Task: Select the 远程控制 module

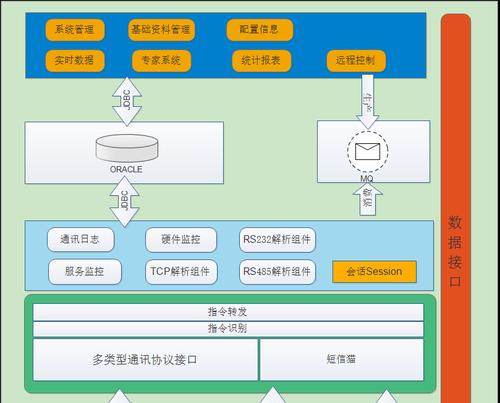Action: click(x=356, y=61)
